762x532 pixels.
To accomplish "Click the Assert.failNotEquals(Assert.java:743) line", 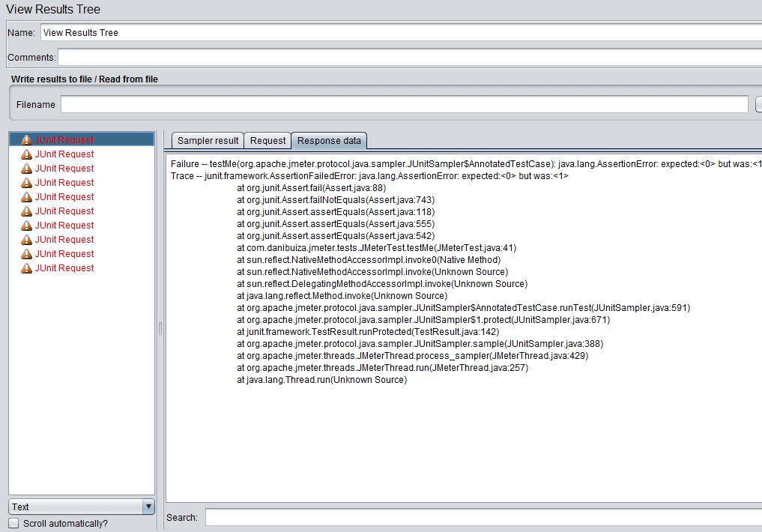I will (x=336, y=199).
